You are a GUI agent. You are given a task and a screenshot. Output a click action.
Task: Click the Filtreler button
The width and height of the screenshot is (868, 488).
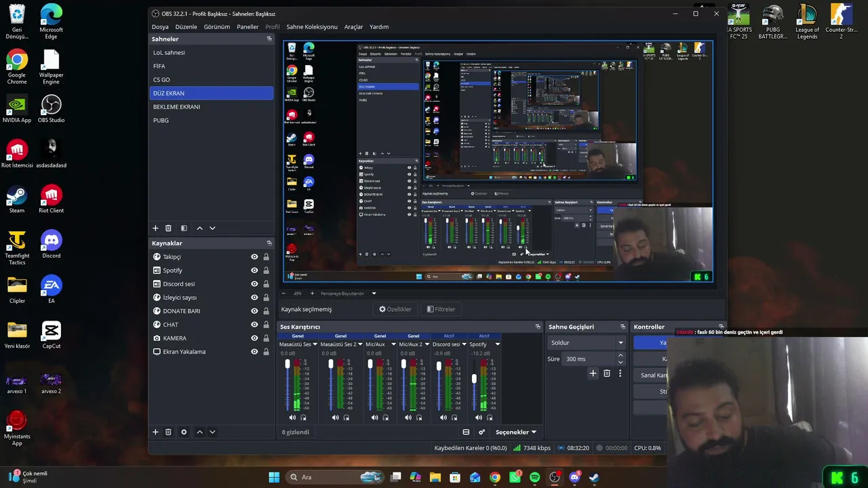pyautogui.click(x=441, y=309)
